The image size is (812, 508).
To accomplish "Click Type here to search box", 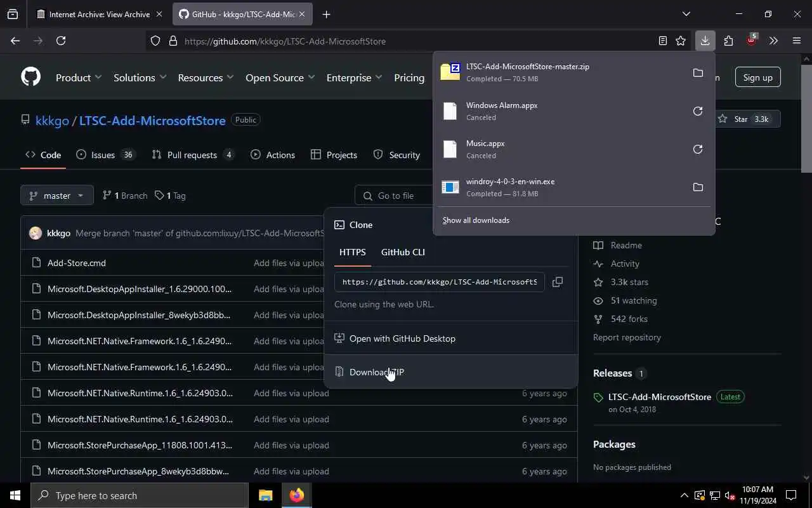I will (140, 495).
